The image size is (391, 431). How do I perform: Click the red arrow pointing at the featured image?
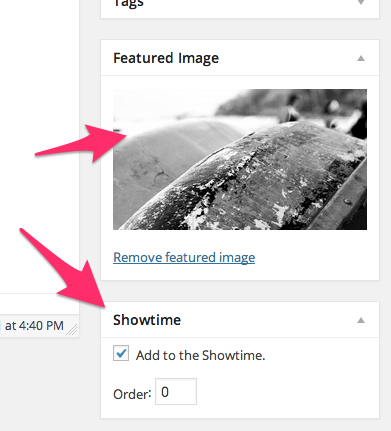[x=81, y=144]
